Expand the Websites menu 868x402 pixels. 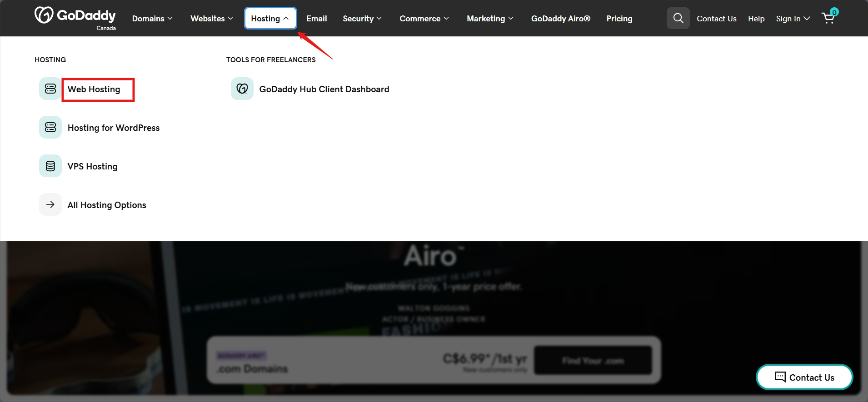tap(212, 19)
